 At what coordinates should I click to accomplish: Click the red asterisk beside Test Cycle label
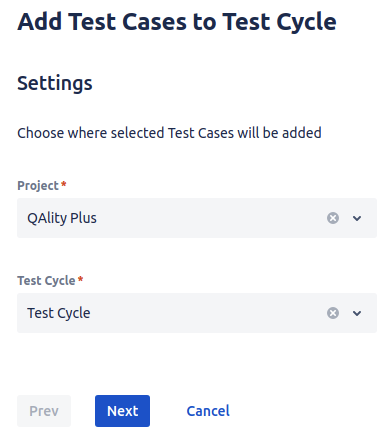[x=80, y=279]
